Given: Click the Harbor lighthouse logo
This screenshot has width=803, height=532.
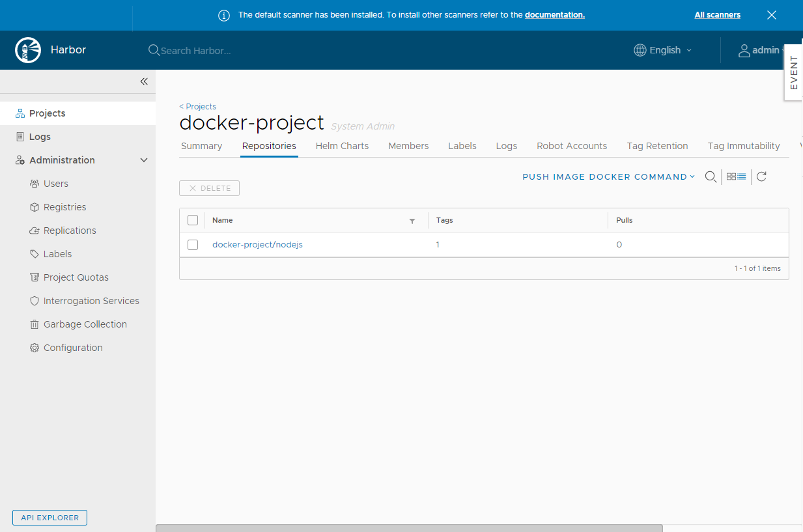Looking at the screenshot, I should click(28, 50).
